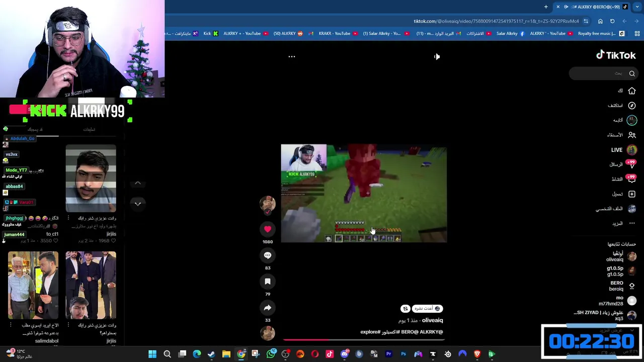
Task: Open comments on the TikTok video
Action: coord(268,255)
